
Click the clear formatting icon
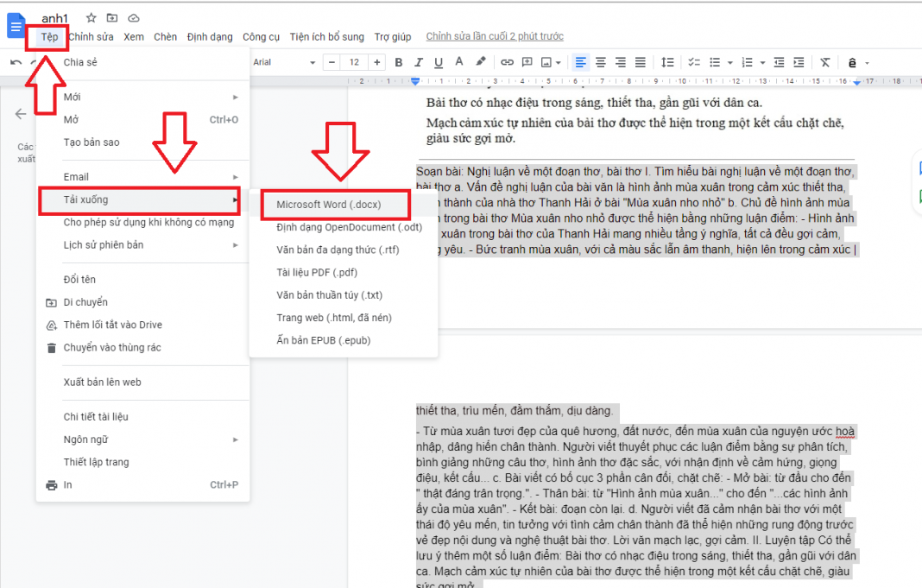pos(824,62)
